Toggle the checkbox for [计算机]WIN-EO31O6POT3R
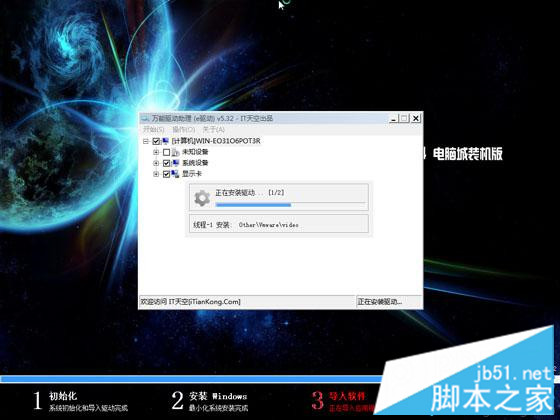 pyautogui.click(x=156, y=141)
